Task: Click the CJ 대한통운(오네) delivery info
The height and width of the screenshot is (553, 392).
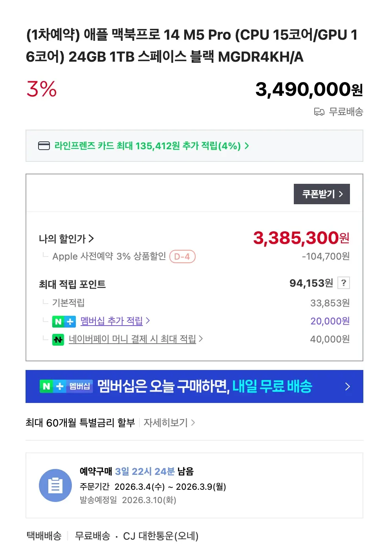Action: pyautogui.click(x=161, y=536)
